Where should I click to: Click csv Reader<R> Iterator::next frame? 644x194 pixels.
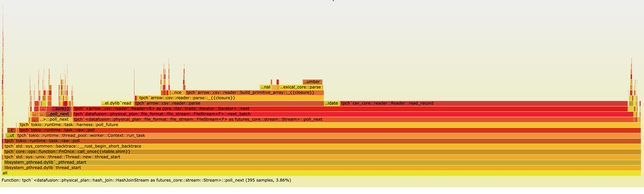[x=350, y=109]
